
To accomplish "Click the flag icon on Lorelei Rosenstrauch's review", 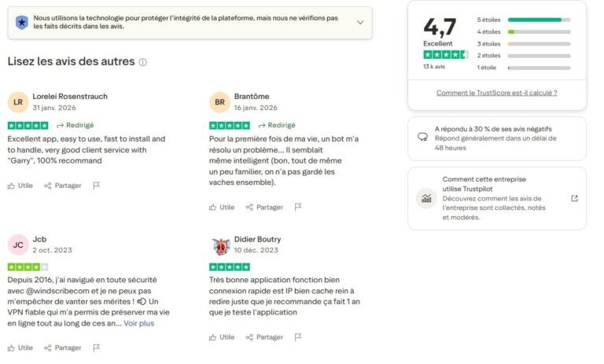I will [x=96, y=186].
